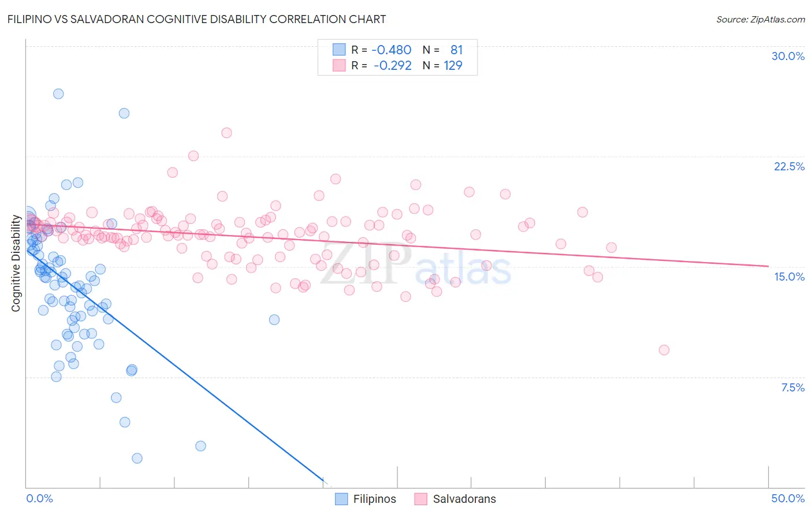Click the highest pink Salvadoran data point
Screen dimensions: 812x515
tap(226, 133)
